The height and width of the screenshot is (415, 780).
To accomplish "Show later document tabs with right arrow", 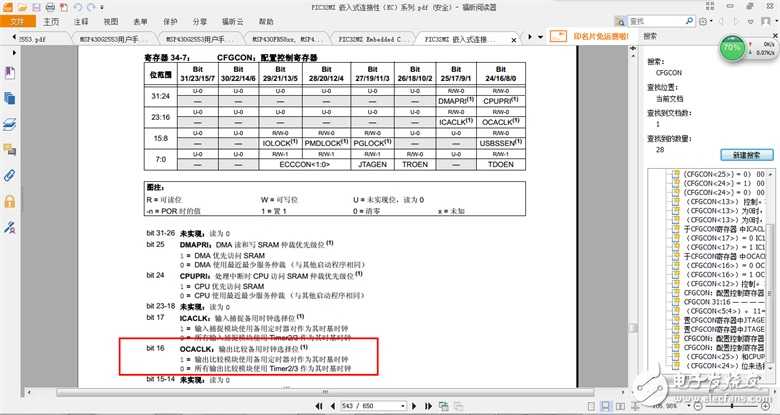I will [x=530, y=37].
